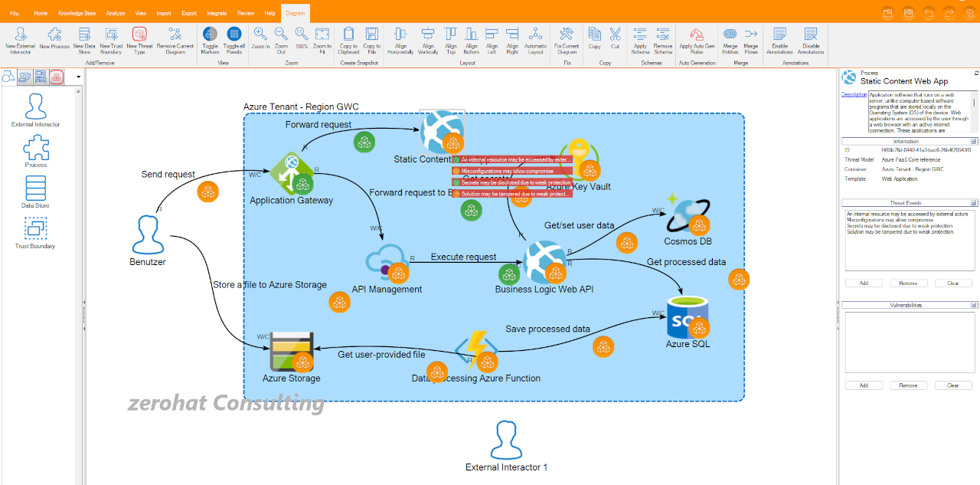This screenshot has height=485, width=980.
Task: Click the undo arrow in title bar
Action: click(x=929, y=13)
